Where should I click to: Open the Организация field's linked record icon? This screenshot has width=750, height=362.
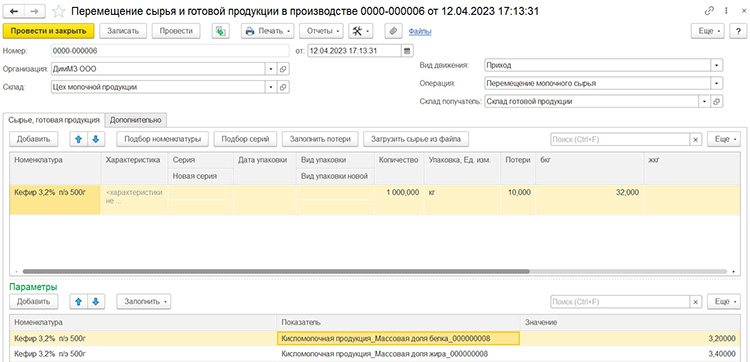click(x=283, y=69)
